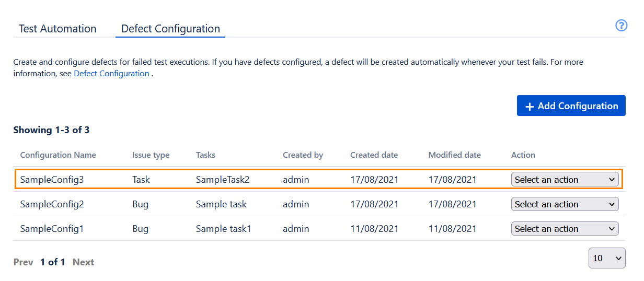
Task: Click the Modified date column header
Action: point(454,155)
